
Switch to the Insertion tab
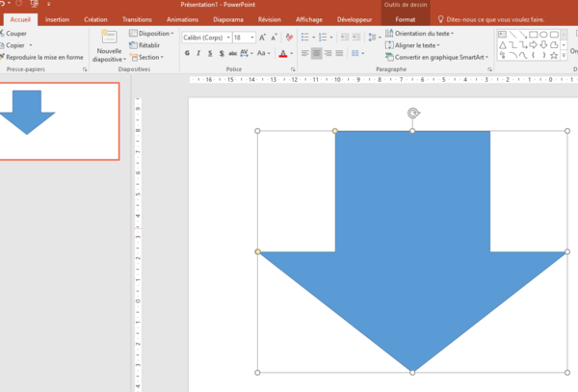pyautogui.click(x=57, y=19)
